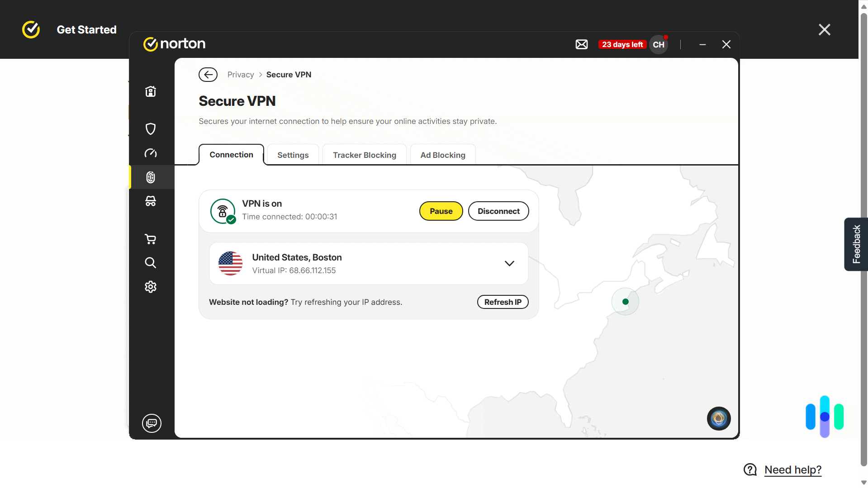Click the page vertical scrollbar
The height and width of the screenshot is (488, 868).
pyautogui.click(x=863, y=240)
